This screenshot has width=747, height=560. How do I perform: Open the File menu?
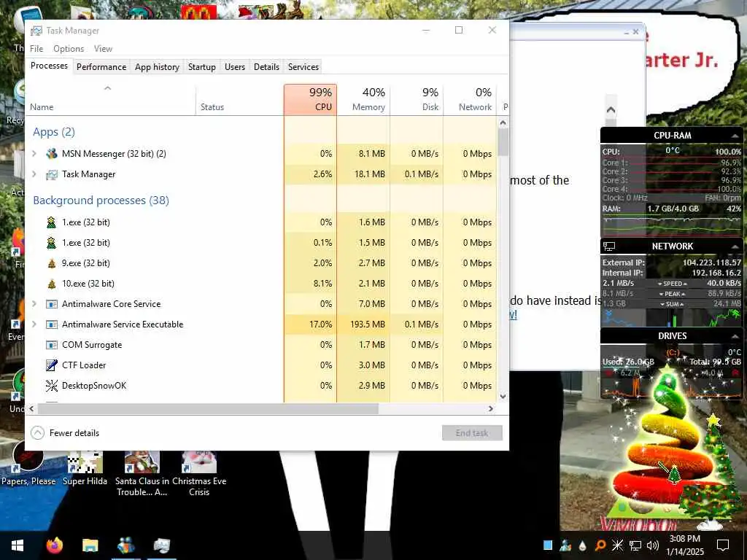[x=36, y=49]
